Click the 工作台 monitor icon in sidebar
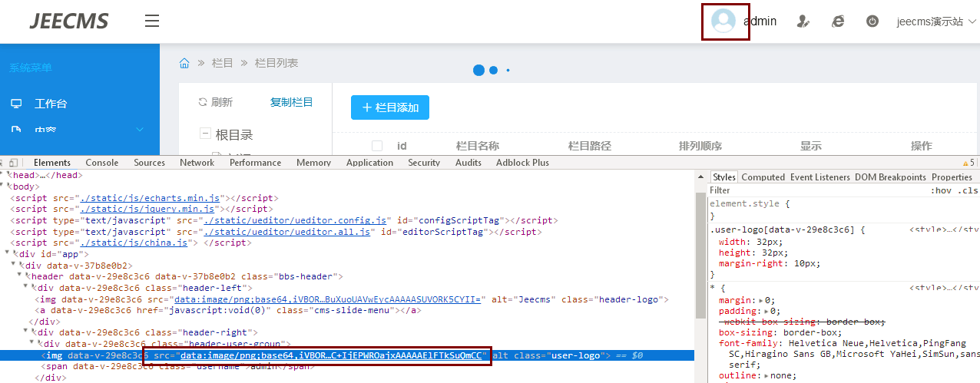980x383 pixels. pos(16,104)
